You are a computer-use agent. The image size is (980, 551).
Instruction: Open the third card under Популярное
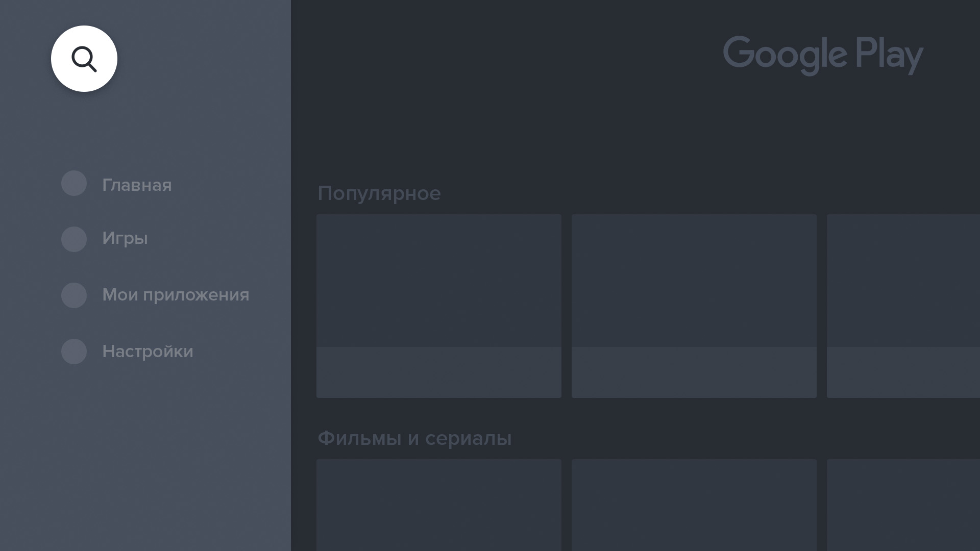(903, 306)
